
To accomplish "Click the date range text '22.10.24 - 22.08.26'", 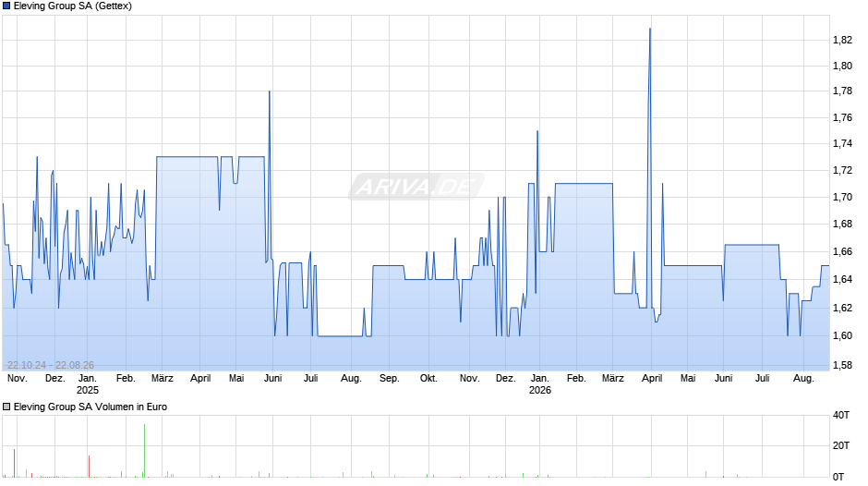I will pos(51,365).
